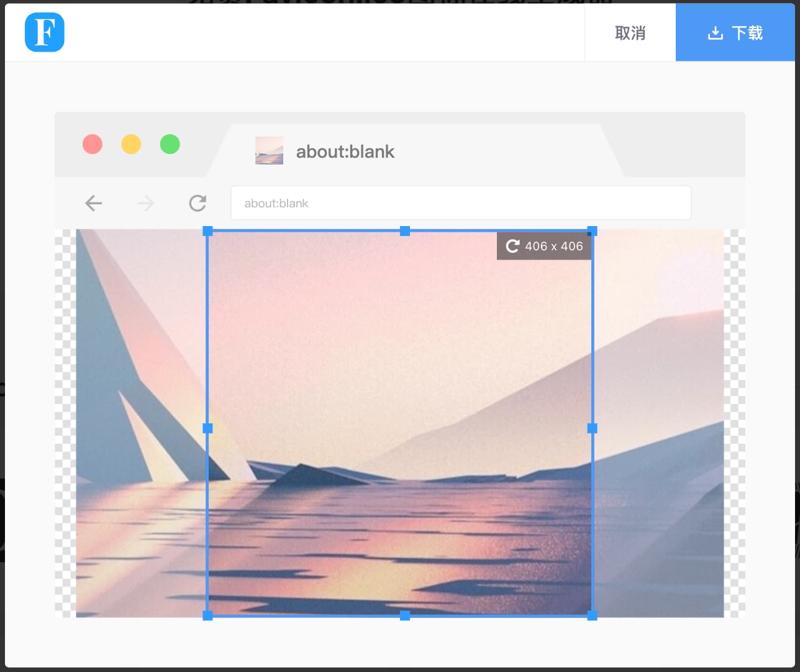Click the browser forward arrow icon
Viewport: 800px width, 672px height.
pyautogui.click(x=145, y=203)
